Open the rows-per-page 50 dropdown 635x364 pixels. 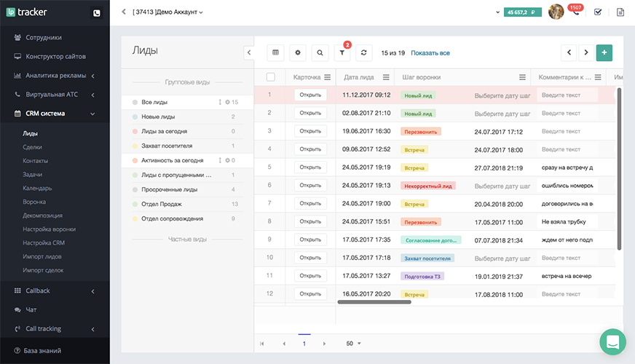pyautogui.click(x=353, y=344)
